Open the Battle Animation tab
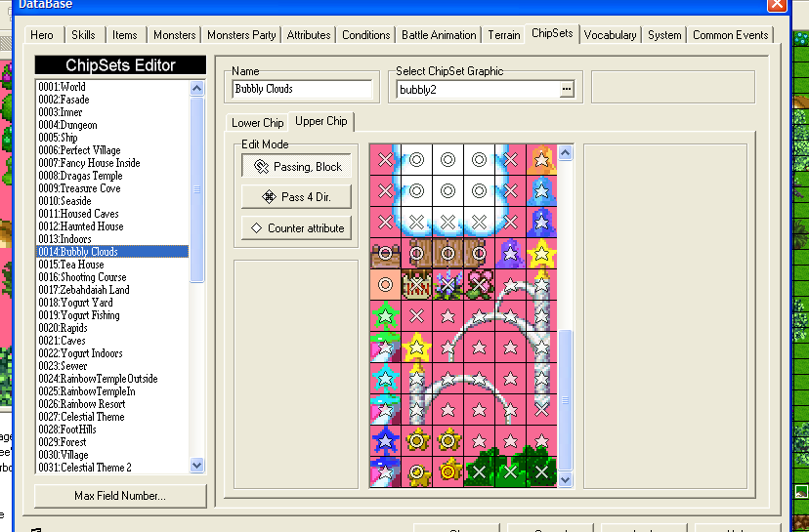 pyautogui.click(x=439, y=35)
